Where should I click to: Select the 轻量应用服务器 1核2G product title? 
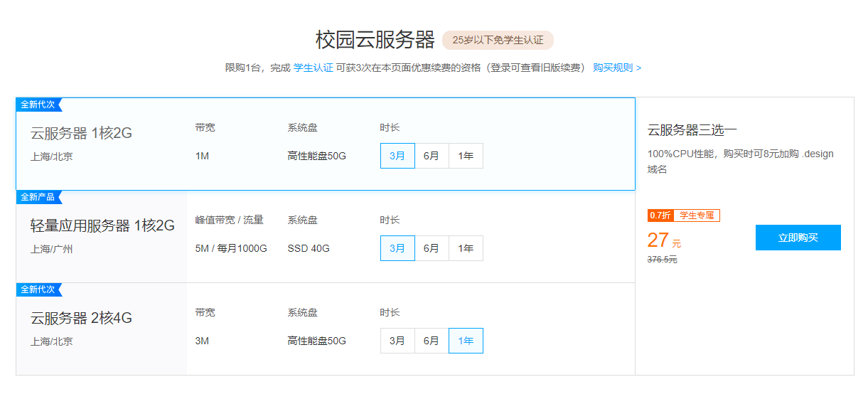pos(102,225)
